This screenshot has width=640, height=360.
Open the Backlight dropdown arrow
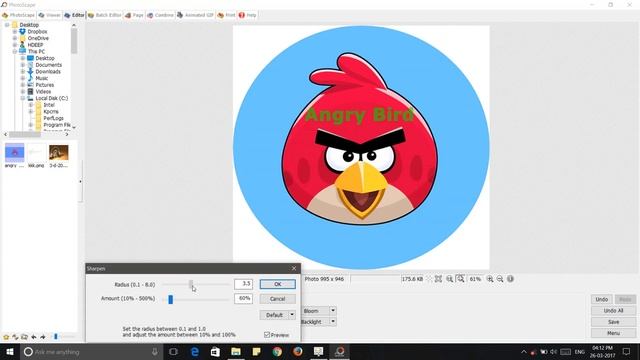333,322
